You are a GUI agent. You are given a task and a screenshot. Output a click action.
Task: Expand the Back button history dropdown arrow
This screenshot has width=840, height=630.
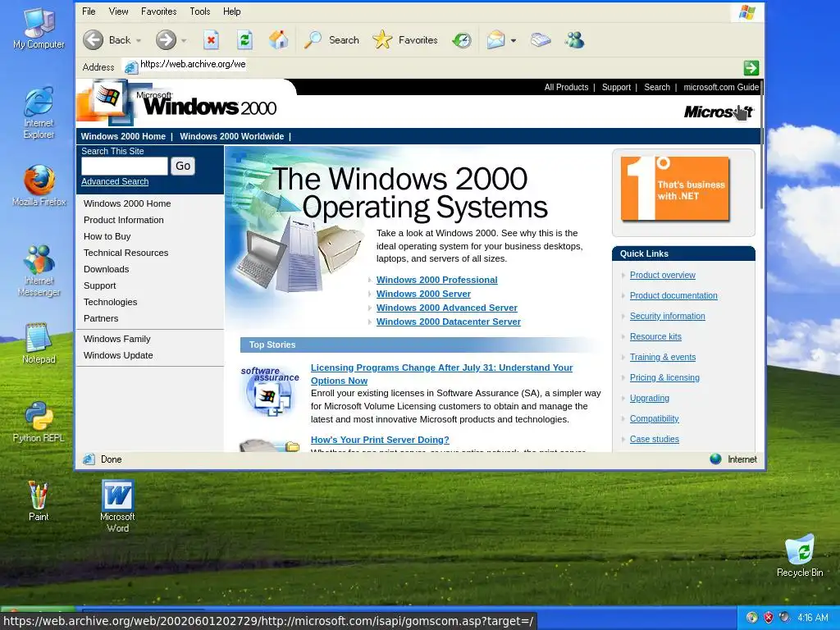tap(138, 41)
